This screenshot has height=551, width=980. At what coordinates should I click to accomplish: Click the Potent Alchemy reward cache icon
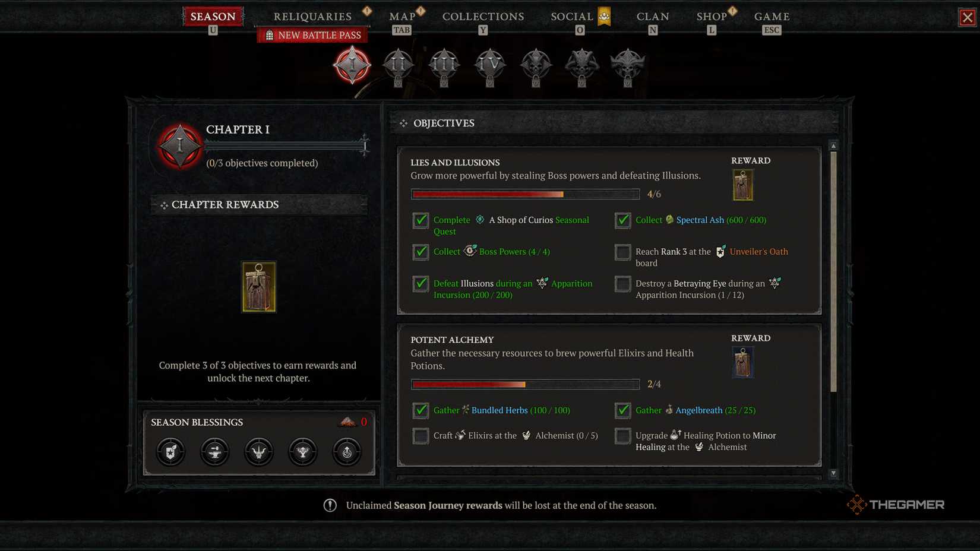[x=742, y=362]
